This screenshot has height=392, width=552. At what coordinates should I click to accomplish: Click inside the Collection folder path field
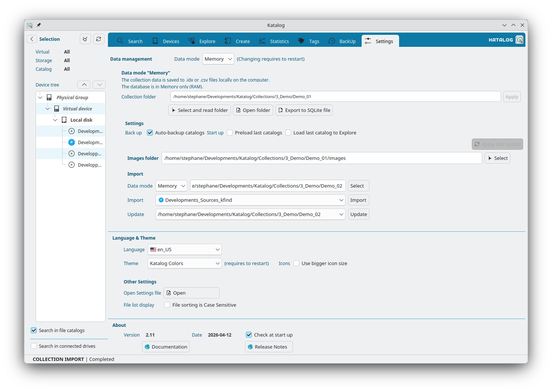(335, 96)
